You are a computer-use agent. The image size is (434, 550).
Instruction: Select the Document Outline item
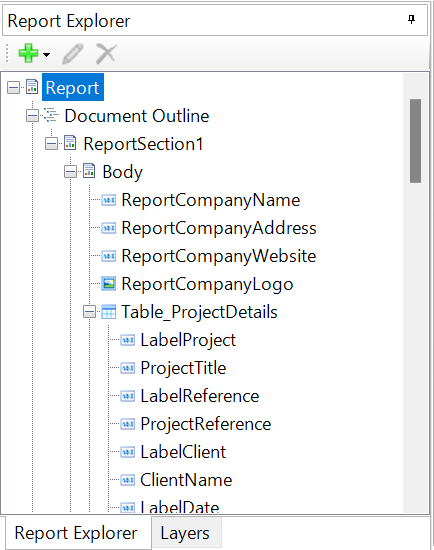pos(137,116)
